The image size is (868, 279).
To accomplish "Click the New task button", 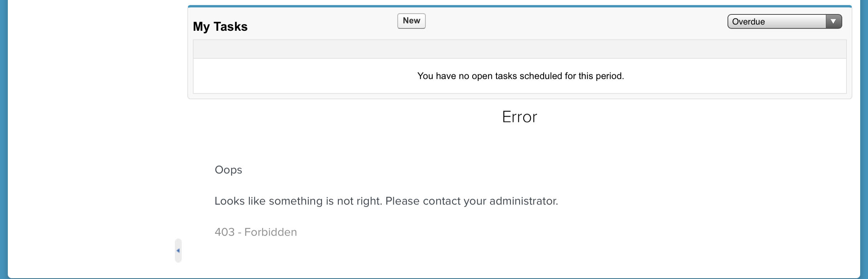I will (x=411, y=21).
